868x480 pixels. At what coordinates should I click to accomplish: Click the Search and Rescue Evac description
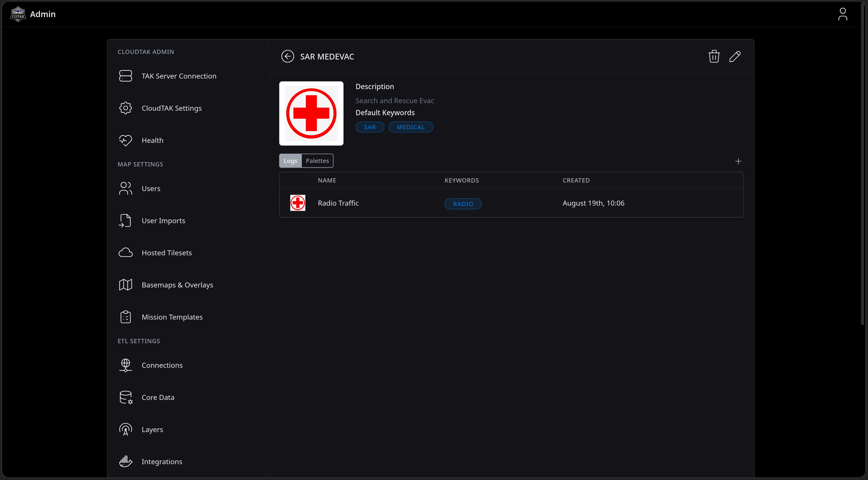394,101
